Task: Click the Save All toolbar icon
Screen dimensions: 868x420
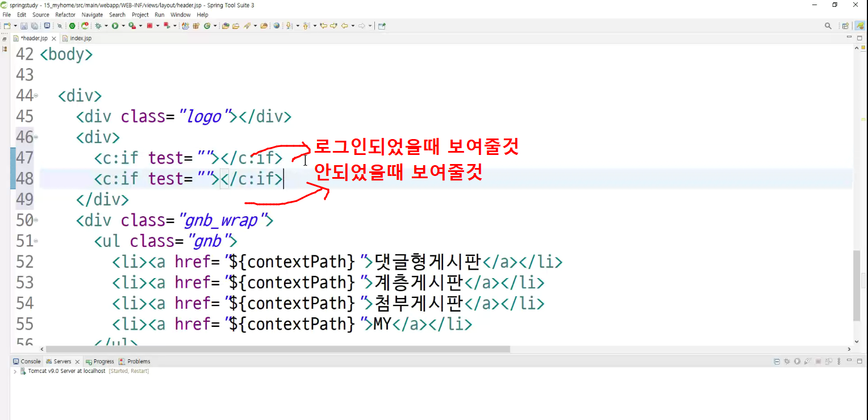Action: [34, 26]
